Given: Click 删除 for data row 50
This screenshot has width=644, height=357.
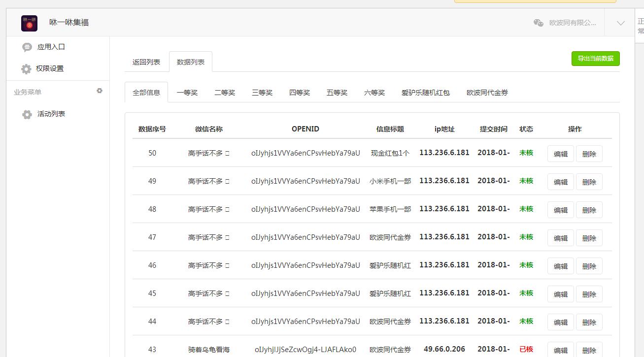Looking at the screenshot, I should pos(589,154).
